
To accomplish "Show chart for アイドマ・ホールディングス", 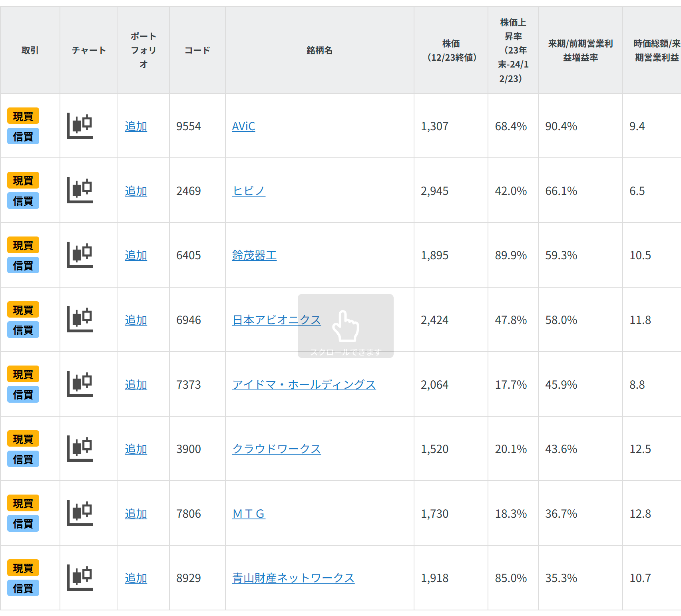I will coord(80,384).
